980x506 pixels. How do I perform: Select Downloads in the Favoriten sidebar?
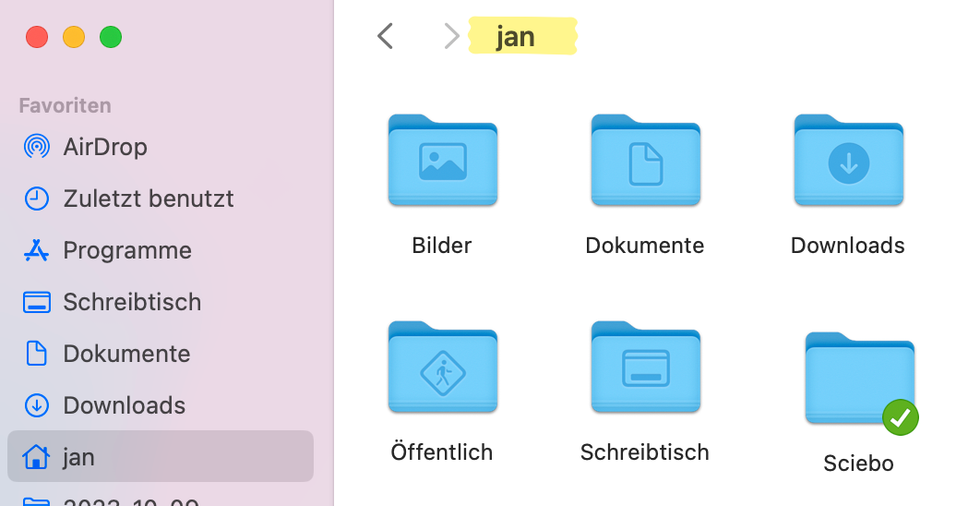coord(124,405)
